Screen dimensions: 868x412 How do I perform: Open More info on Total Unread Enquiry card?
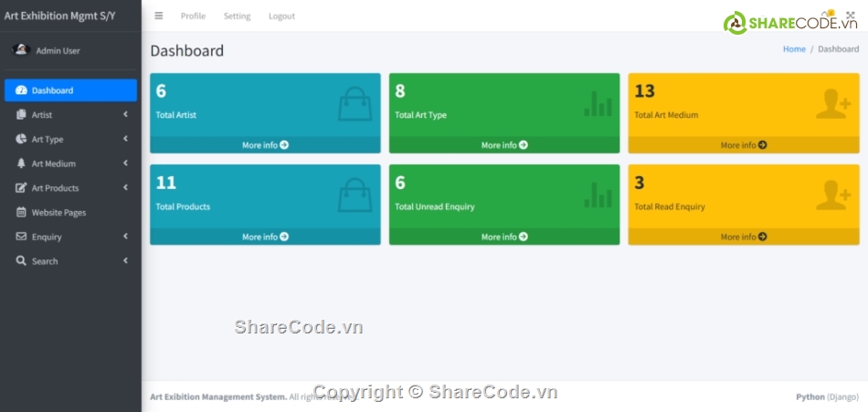(x=504, y=237)
